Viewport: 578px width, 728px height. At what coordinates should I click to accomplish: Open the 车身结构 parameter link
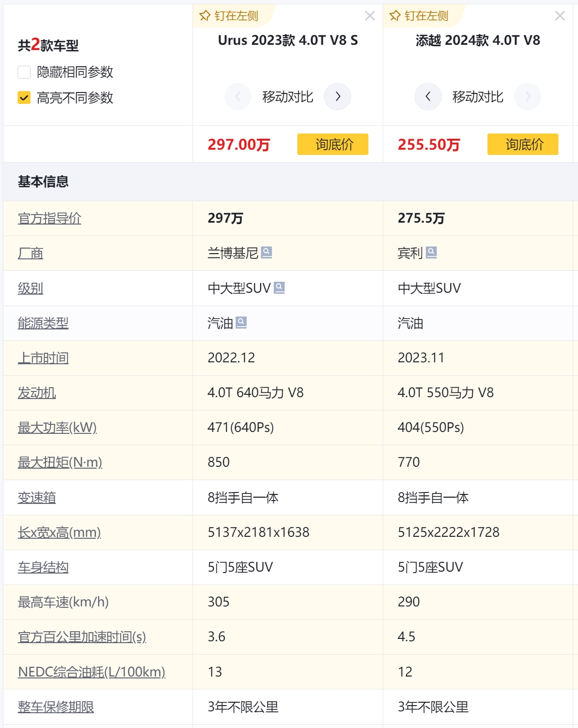(x=43, y=567)
